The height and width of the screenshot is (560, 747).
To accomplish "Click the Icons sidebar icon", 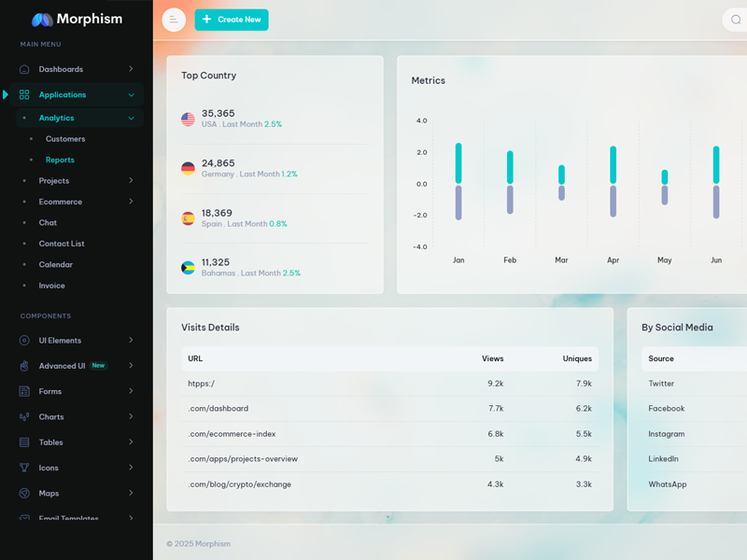I will tap(24, 468).
